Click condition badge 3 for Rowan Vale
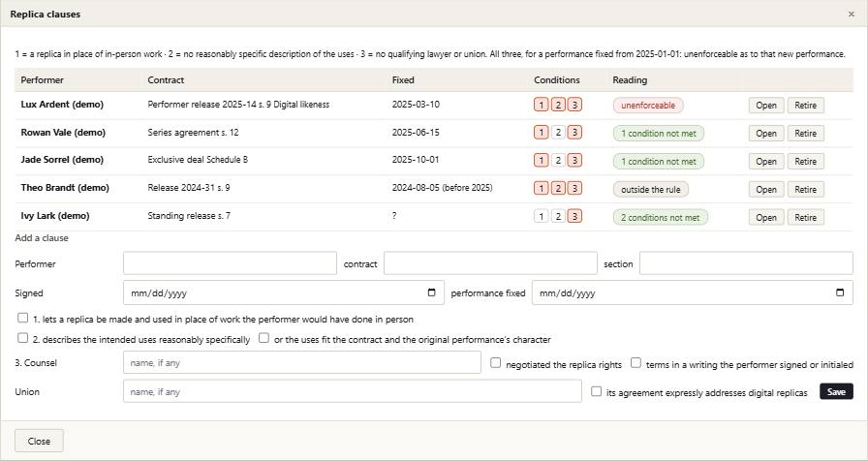 click(574, 133)
